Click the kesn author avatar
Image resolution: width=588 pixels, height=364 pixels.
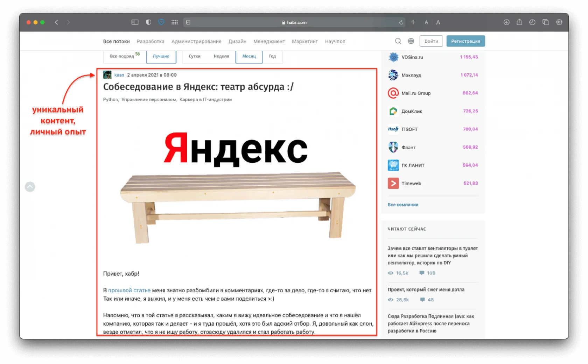point(107,75)
